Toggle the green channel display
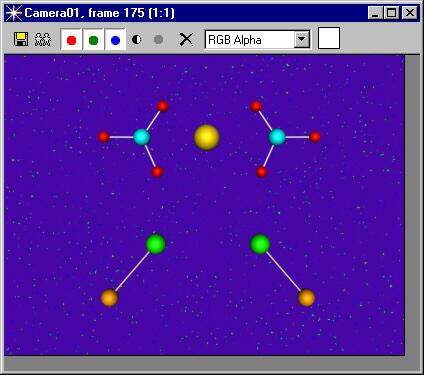This screenshot has height=375, width=424. [x=93, y=40]
